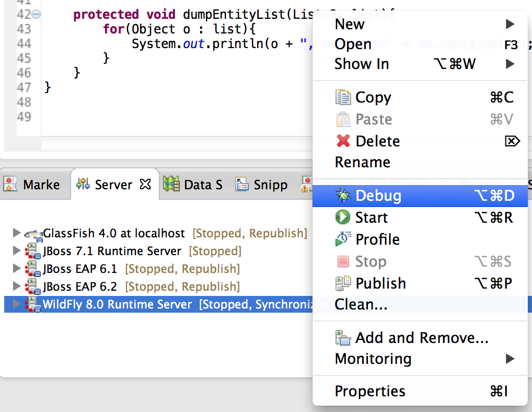
Task: Open the Monitoring submenu arrow
Action: pyautogui.click(x=510, y=358)
